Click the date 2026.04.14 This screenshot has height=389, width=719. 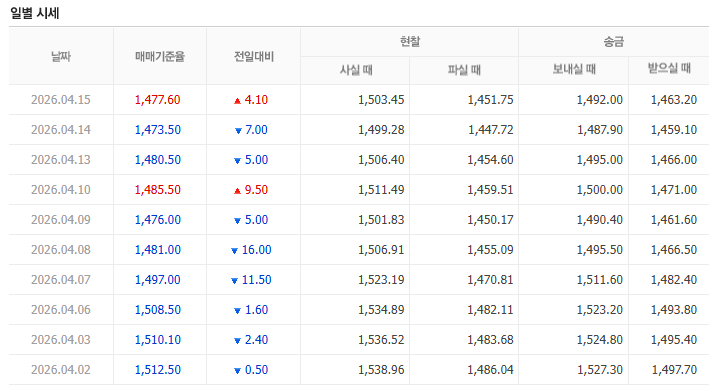click(61, 130)
